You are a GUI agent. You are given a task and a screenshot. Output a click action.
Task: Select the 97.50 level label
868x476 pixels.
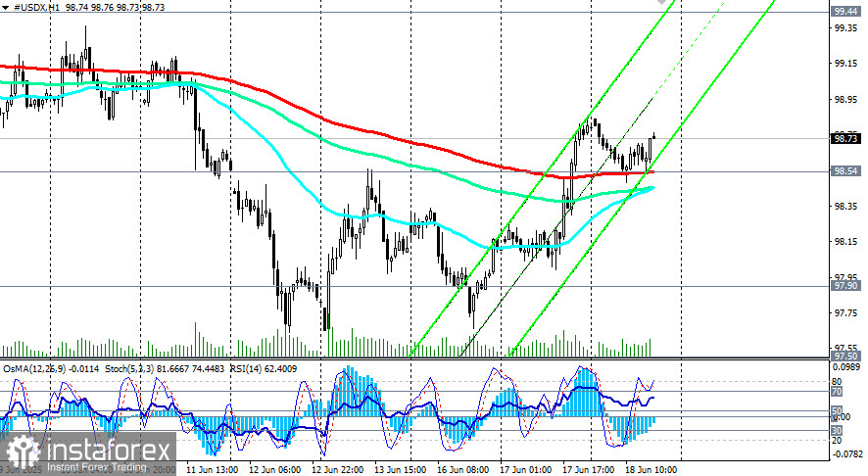click(845, 356)
